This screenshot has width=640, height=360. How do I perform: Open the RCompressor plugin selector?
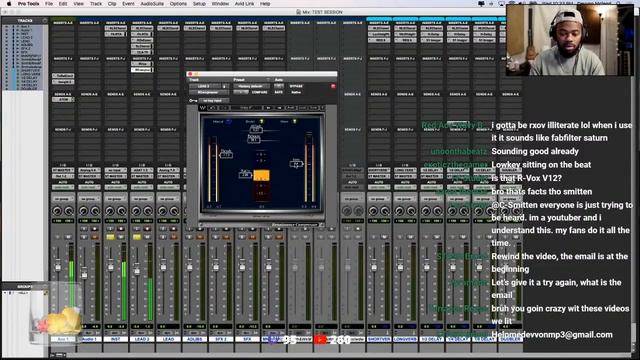209,92
